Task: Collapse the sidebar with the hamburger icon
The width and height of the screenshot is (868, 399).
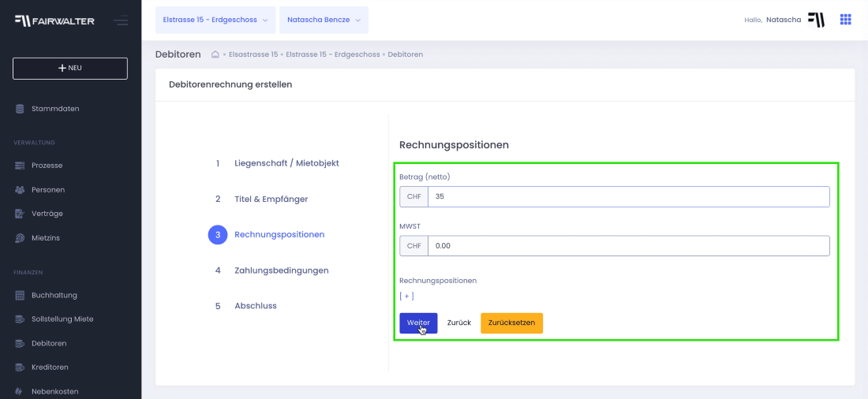Action: [121, 21]
